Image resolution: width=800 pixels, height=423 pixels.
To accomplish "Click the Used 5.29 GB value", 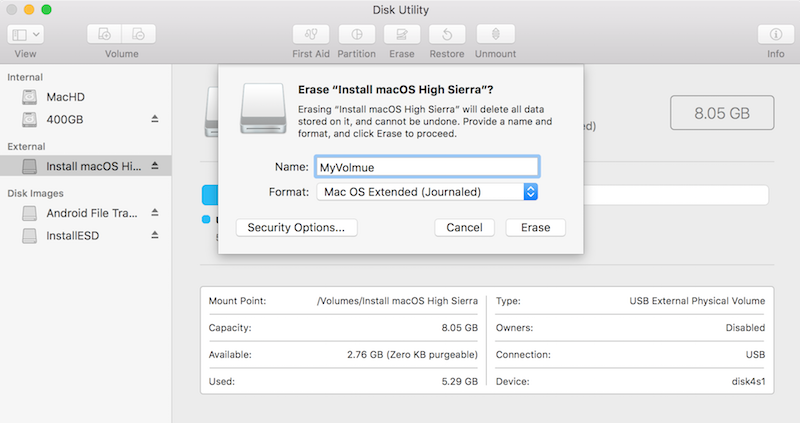I will (x=460, y=381).
